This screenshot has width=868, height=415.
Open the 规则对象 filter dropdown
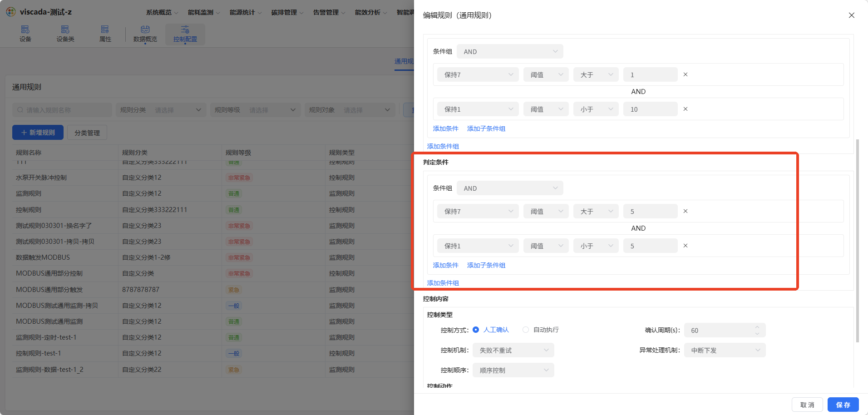350,110
